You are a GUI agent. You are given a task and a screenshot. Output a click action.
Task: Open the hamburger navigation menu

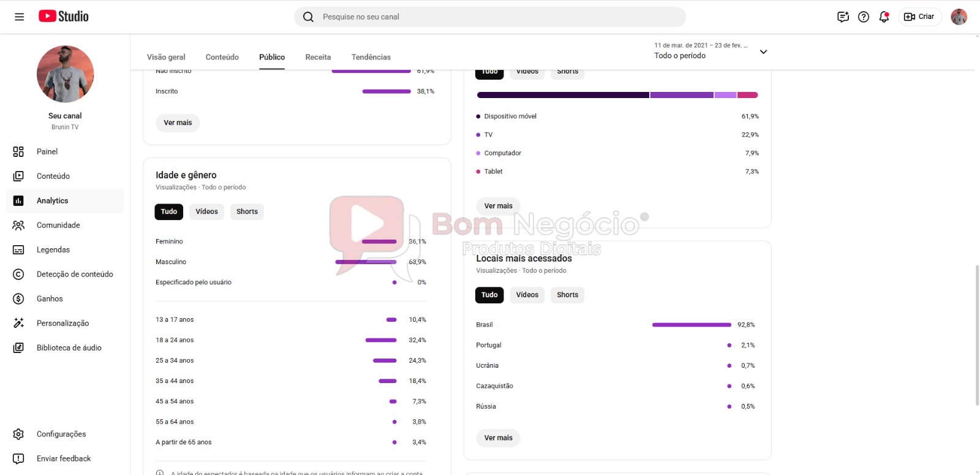(19, 17)
